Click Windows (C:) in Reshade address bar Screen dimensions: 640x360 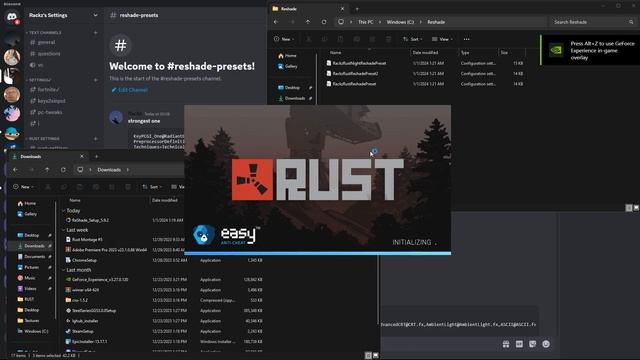pyautogui.click(x=400, y=22)
